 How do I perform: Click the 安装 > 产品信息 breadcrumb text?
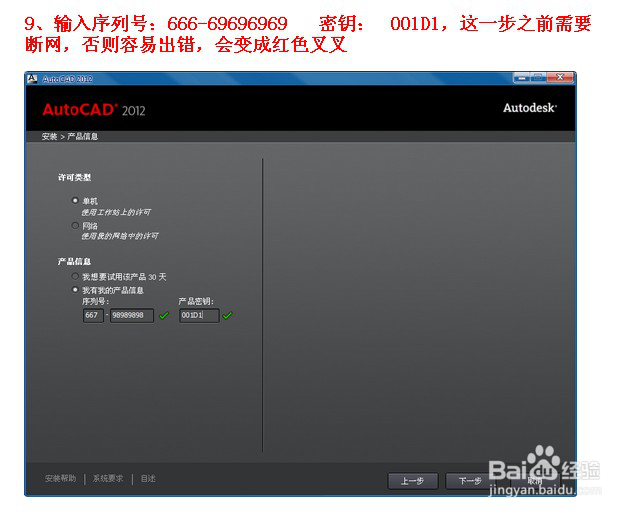tap(70, 137)
